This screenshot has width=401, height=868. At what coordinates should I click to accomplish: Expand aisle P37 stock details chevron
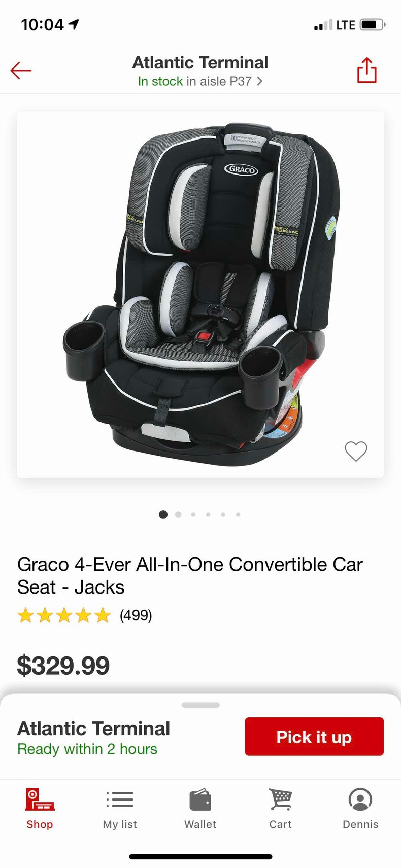(x=259, y=81)
